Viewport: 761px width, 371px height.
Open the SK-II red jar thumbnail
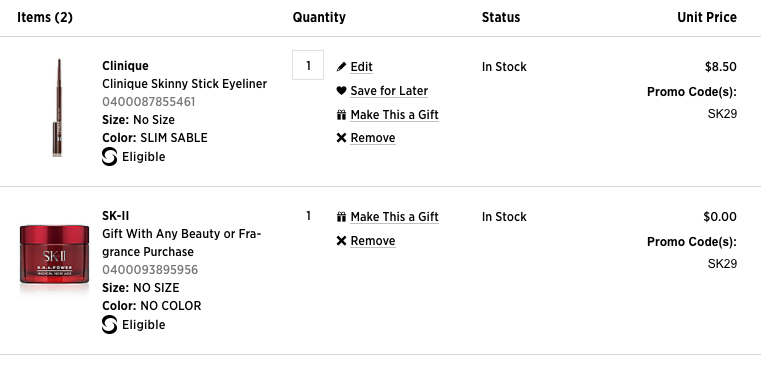[x=54, y=256]
